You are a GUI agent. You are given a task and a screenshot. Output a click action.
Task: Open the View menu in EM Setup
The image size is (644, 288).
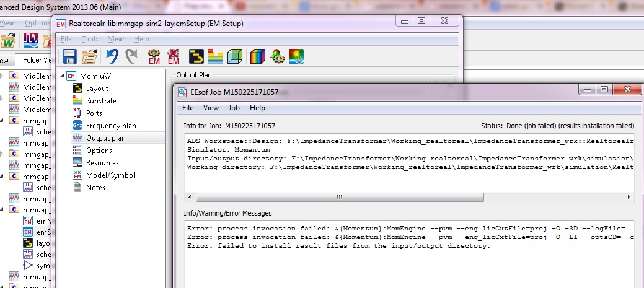pyautogui.click(x=116, y=39)
